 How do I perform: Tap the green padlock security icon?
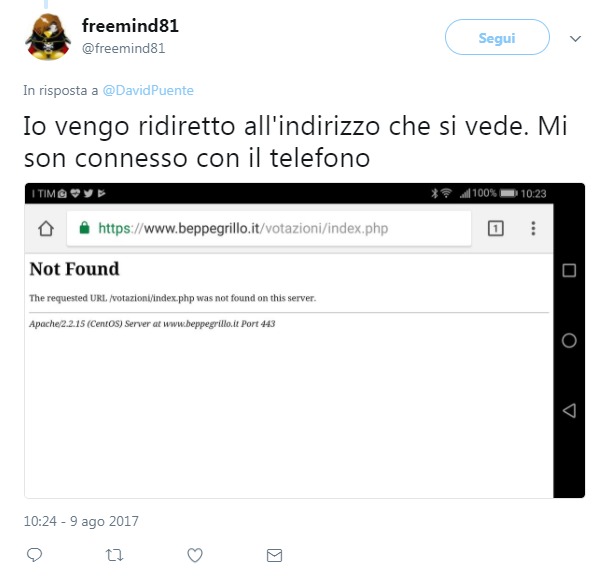point(84,228)
